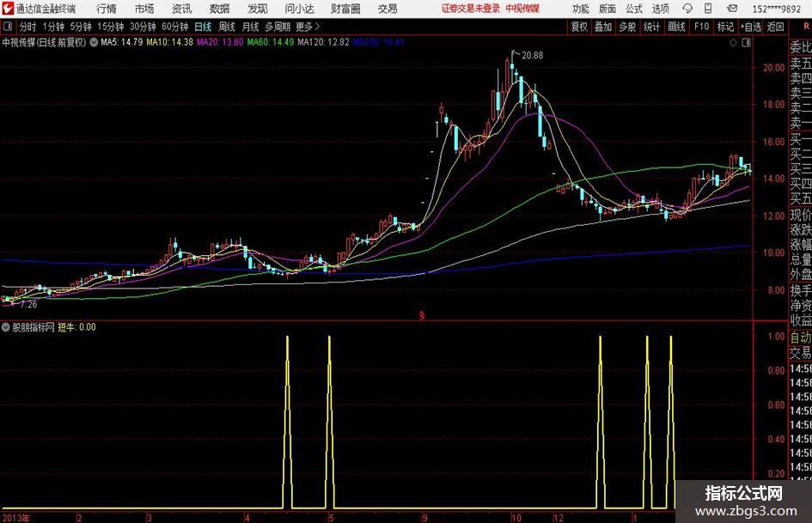Toggle the left sidebar panel icon beside 分时
The image size is (812, 523).
pos(8,27)
